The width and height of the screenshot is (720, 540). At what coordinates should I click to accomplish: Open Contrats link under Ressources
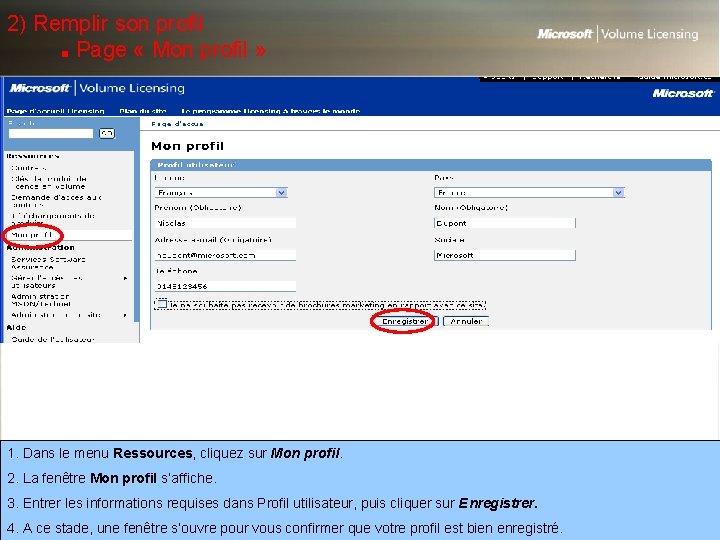point(28,168)
